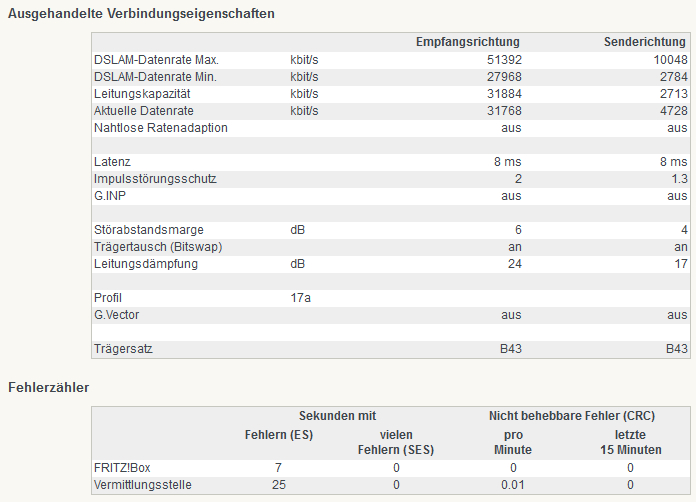Select the value 51392
This screenshot has width=696, height=502.
504,60
